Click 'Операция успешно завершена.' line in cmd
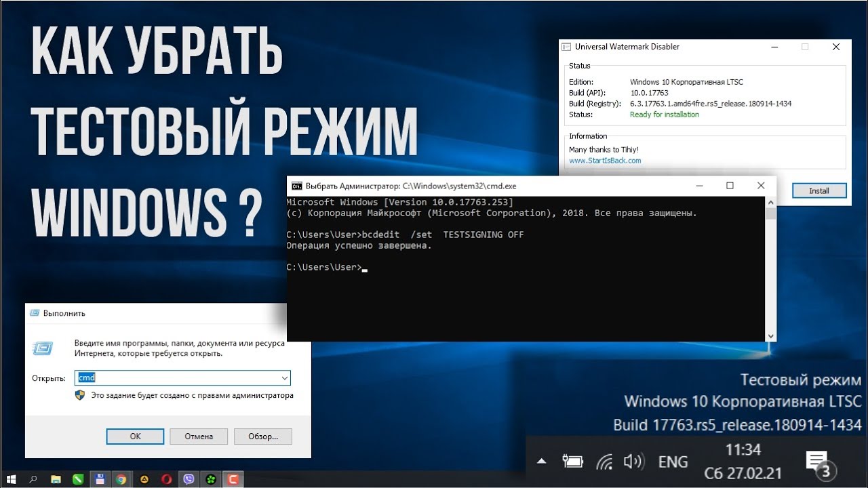Viewport: 868px width, 488px height. (359, 245)
